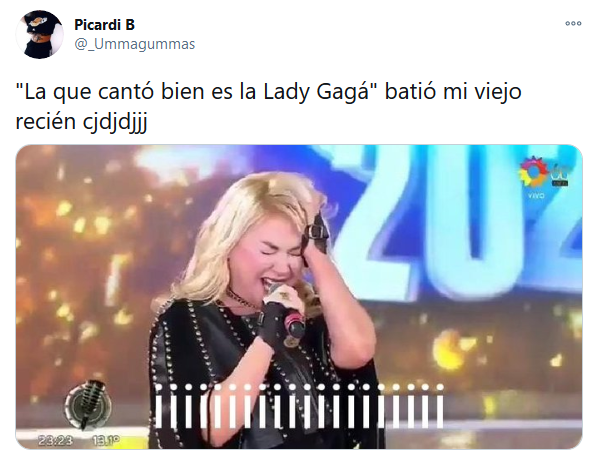This screenshot has height=467, width=598.
Task: Click the "cjdjdjjj" word in the tweet
Action: (x=114, y=123)
